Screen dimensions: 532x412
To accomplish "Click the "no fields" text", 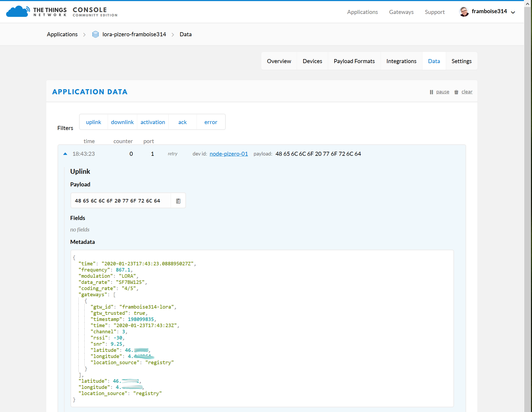I will click(x=80, y=230).
